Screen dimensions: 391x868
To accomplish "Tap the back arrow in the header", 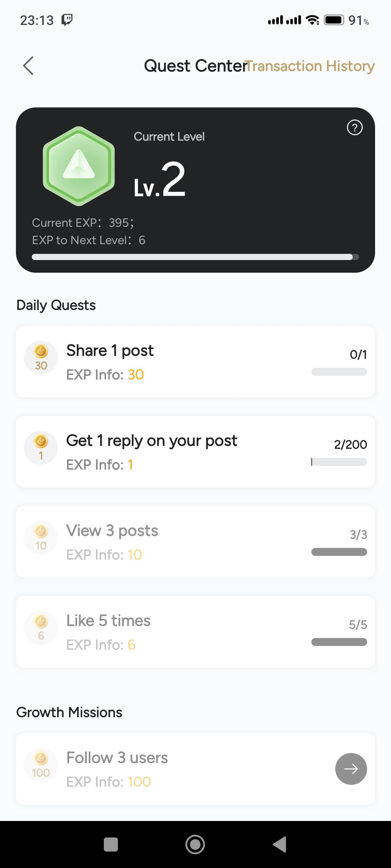I will pos(28,66).
